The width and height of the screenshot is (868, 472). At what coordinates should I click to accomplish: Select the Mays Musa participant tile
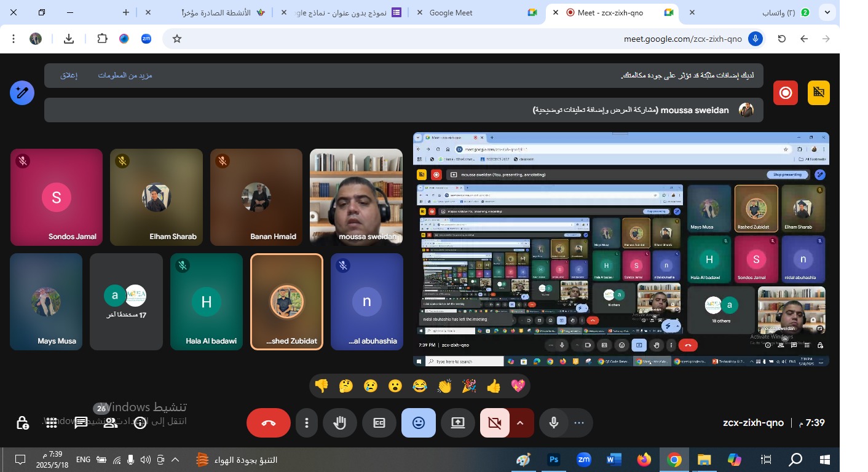point(46,302)
